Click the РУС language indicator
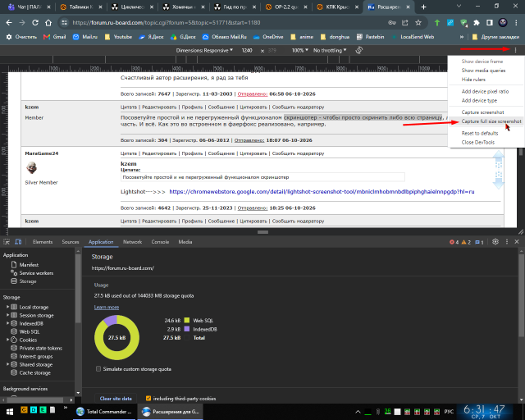525x420 pixels. pyautogui.click(x=449, y=412)
